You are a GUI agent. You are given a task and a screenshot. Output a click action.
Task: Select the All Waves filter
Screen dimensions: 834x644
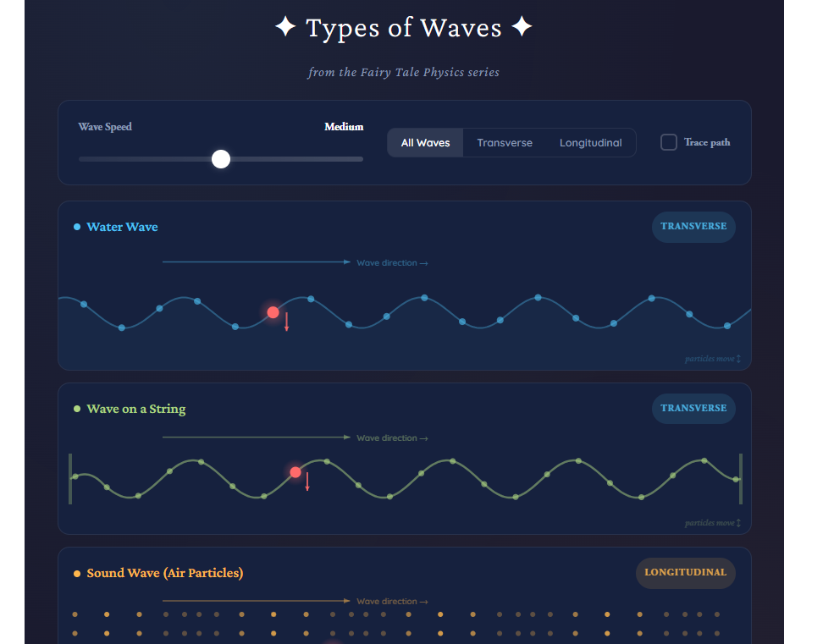[425, 142]
